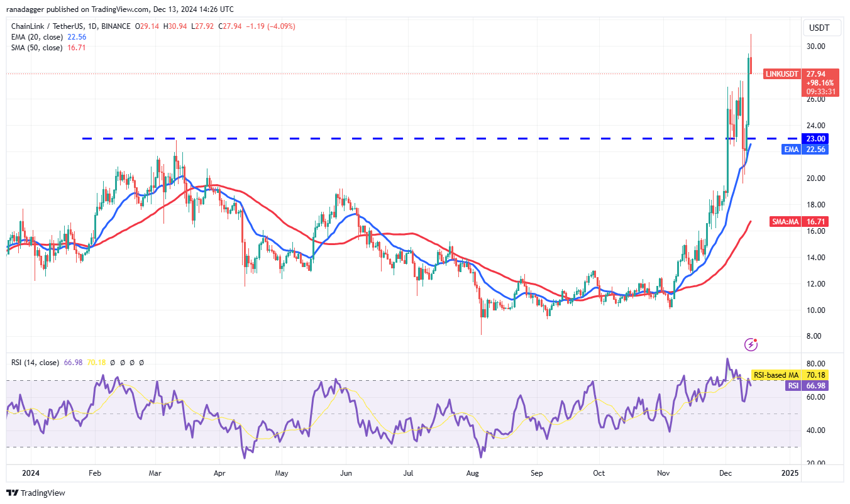The width and height of the screenshot is (850, 504).
Task: Click the high value H30.94 in legend
Action: 175,26
